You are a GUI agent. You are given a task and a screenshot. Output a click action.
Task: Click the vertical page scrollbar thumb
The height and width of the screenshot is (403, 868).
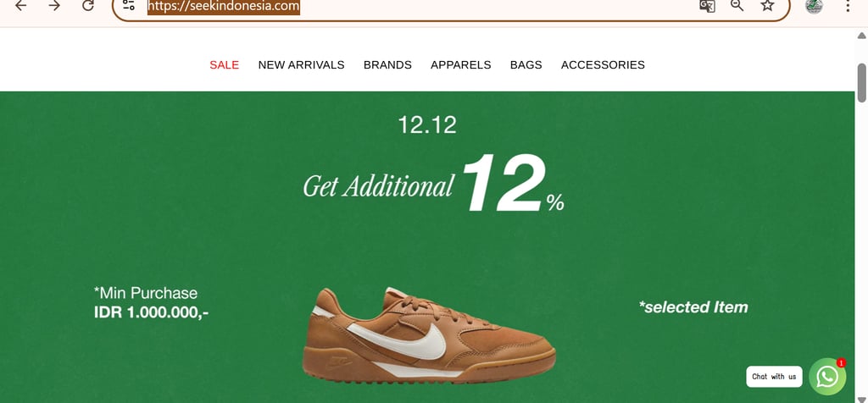point(862,83)
